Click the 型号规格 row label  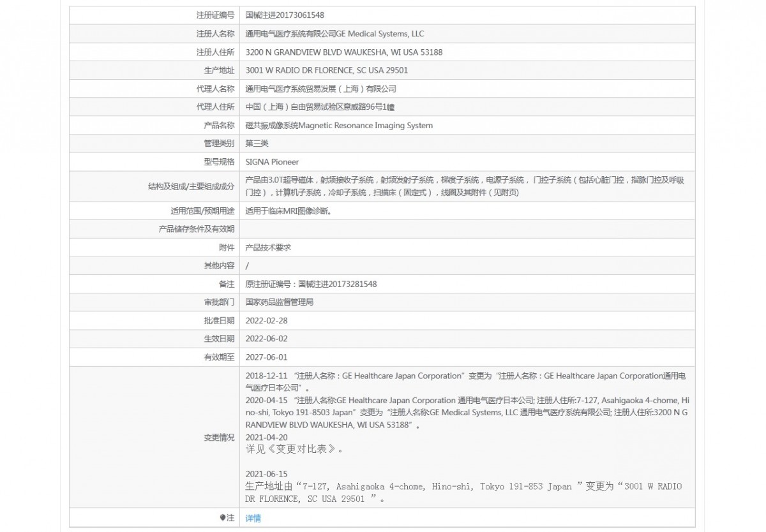coord(219,162)
